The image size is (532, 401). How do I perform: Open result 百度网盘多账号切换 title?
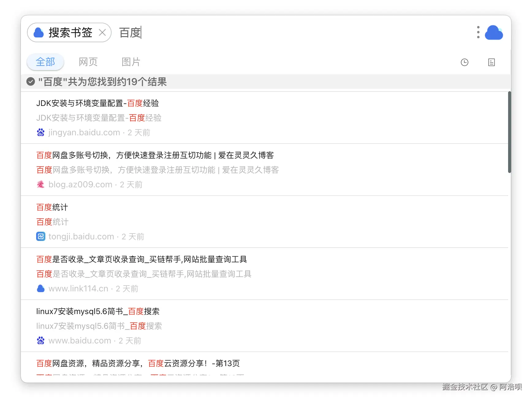tap(155, 155)
